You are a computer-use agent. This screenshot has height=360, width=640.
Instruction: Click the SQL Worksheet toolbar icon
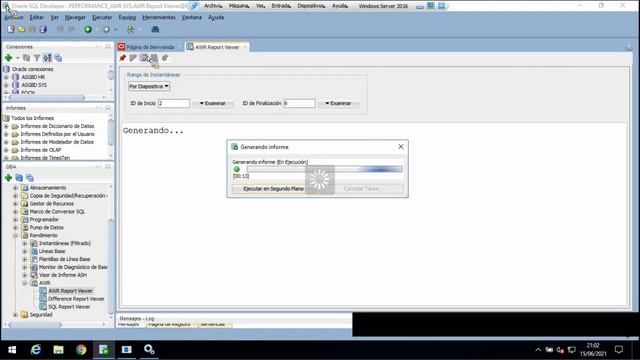click(x=131, y=29)
